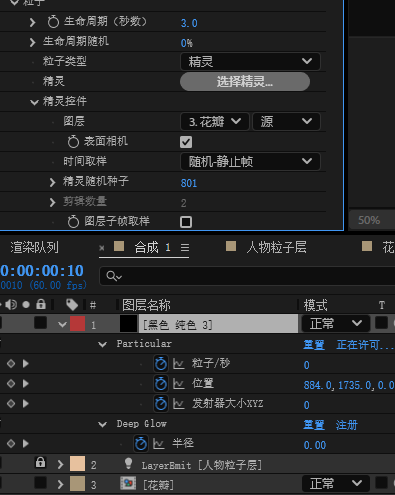Click 重置 link for Particular
Viewport: 395px width, 495px height.
tap(314, 345)
